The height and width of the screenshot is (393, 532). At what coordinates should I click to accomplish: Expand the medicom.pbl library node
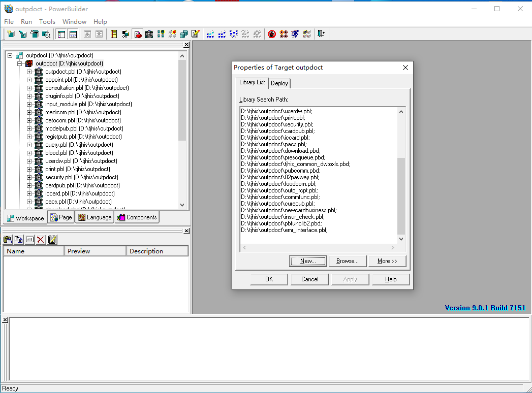[x=29, y=112]
